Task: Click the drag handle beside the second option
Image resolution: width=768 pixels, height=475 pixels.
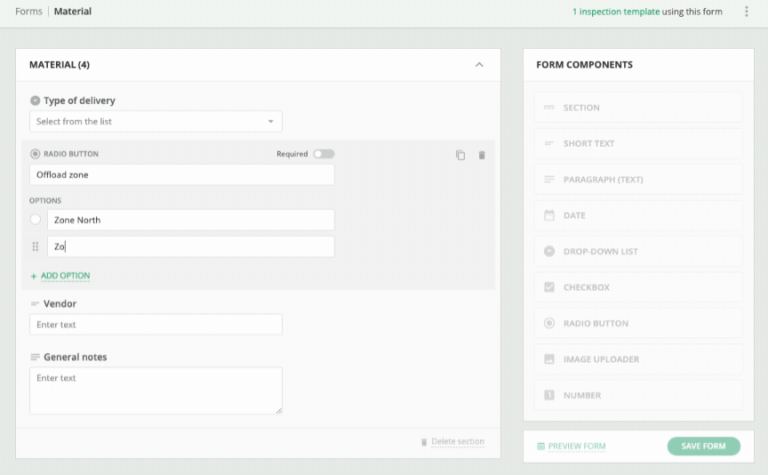Action: [x=36, y=246]
